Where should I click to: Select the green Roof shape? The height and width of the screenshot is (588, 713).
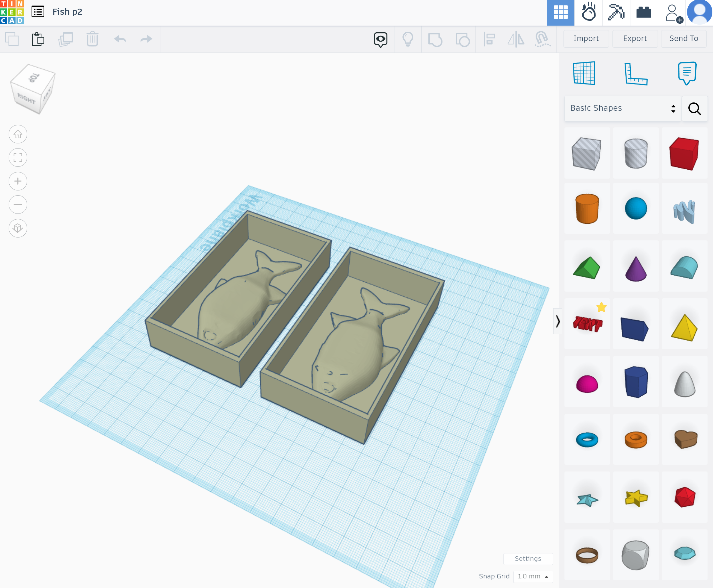587,267
